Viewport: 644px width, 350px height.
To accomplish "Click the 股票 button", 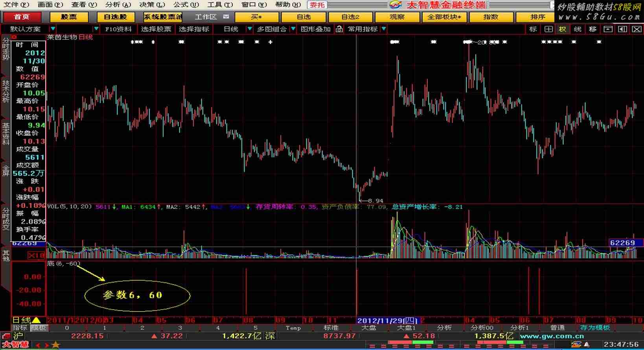I will (69, 17).
